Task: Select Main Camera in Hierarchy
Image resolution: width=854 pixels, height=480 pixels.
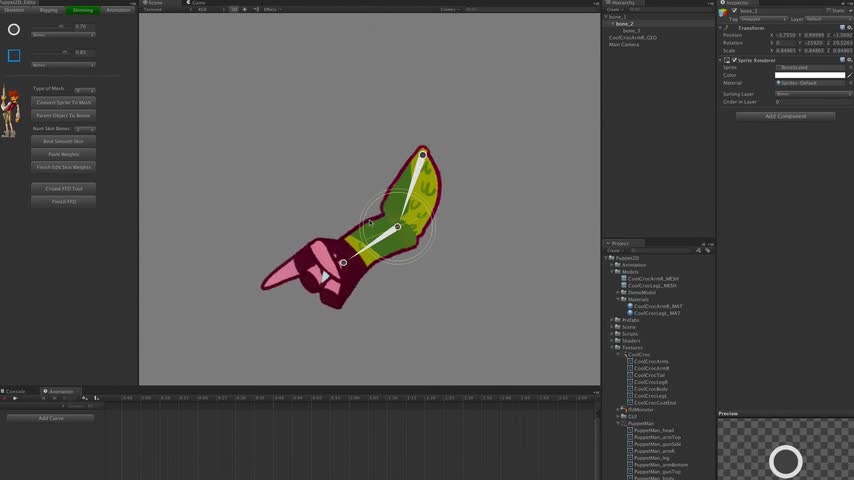Action: point(624,45)
